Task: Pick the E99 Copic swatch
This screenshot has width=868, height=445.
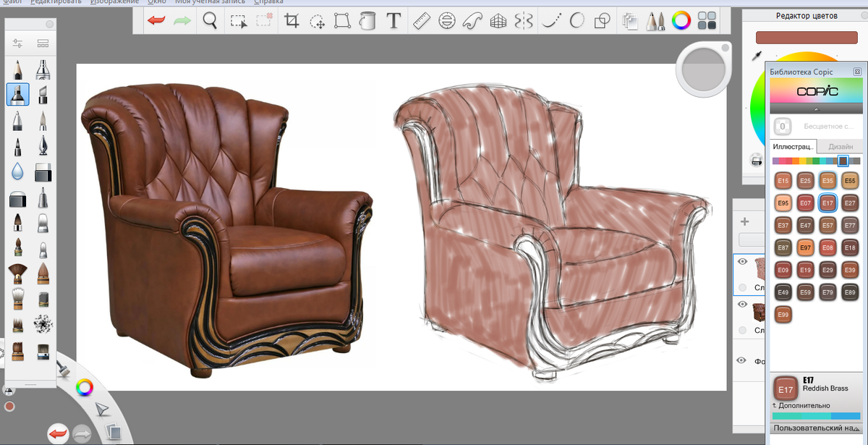Action: point(783,314)
